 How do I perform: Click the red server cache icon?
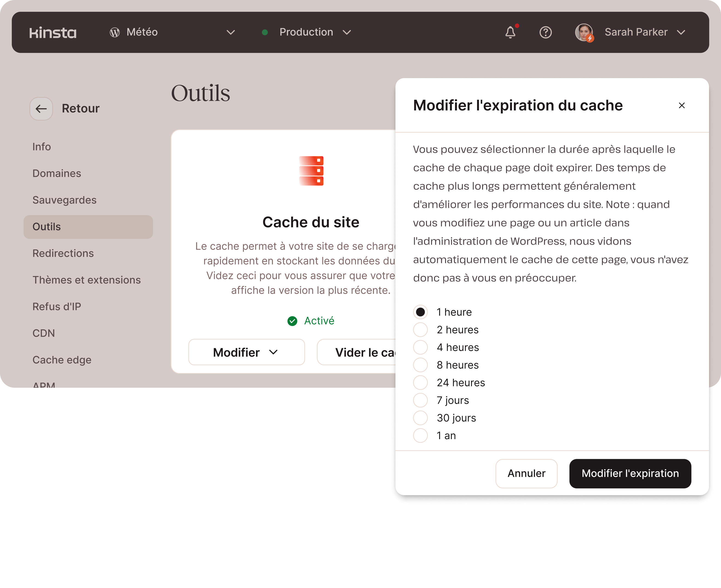click(x=311, y=171)
